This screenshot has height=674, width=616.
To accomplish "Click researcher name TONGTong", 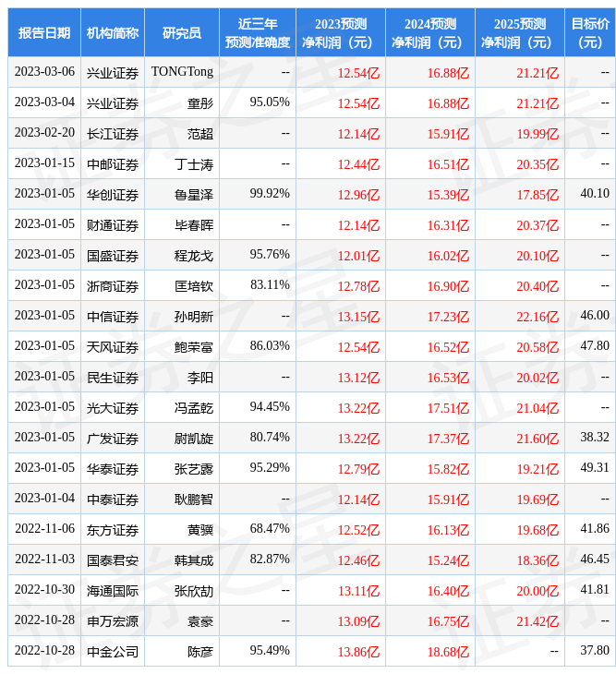I will coord(182,72).
